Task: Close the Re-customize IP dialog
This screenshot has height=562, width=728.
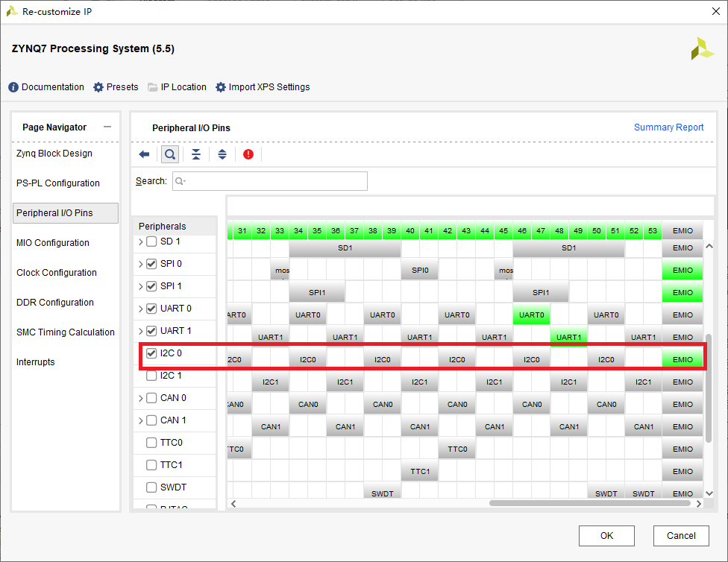Action: [x=716, y=12]
